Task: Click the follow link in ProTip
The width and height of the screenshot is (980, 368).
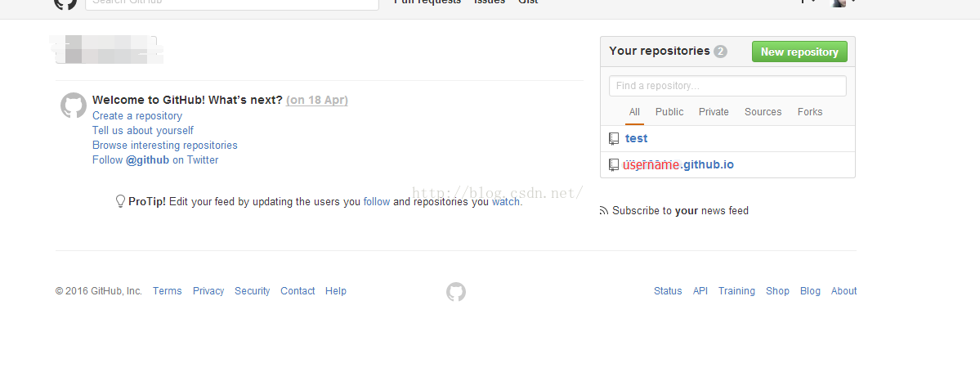Action: pos(377,201)
